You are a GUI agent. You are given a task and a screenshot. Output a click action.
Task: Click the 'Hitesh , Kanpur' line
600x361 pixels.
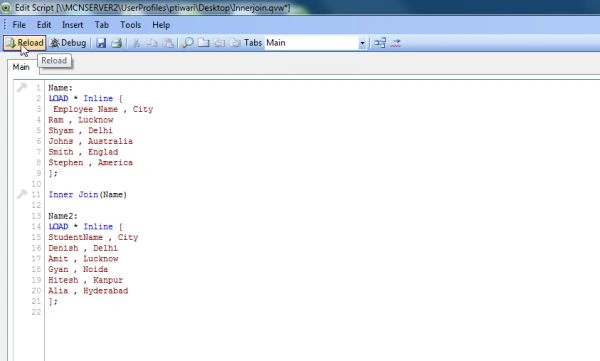[x=85, y=280]
